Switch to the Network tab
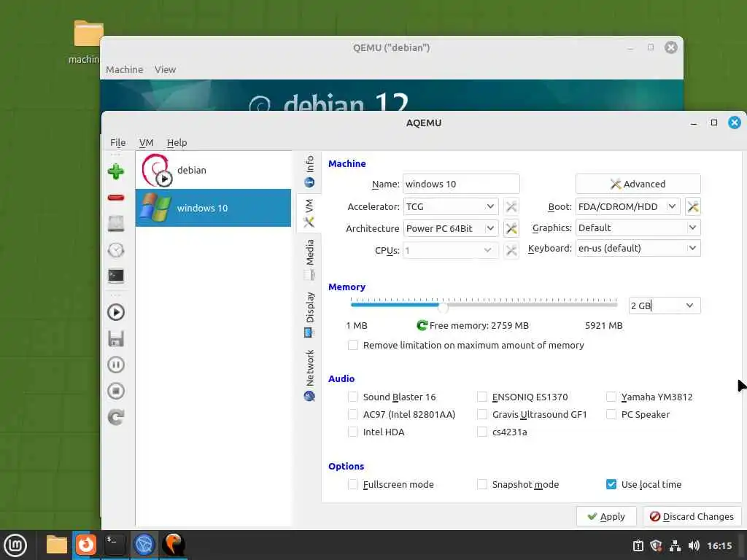Image resolution: width=747 pixels, height=560 pixels. 309,376
